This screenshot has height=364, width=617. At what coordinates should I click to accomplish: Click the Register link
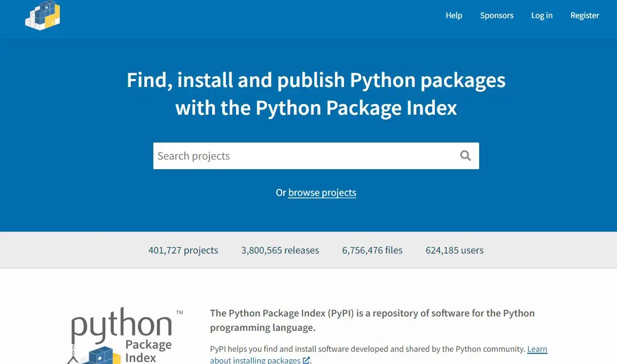pos(584,15)
